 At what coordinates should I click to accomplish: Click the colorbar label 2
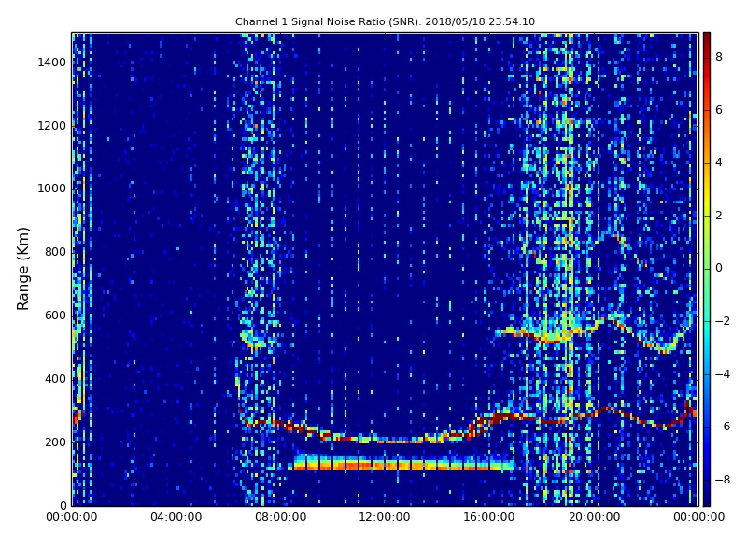pos(719,216)
